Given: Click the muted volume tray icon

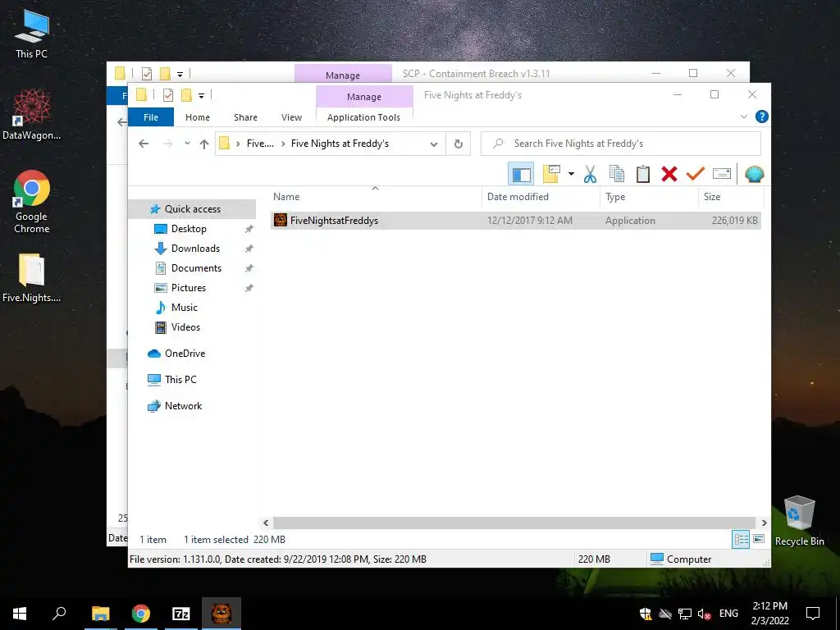Looking at the screenshot, I should coord(704,614).
